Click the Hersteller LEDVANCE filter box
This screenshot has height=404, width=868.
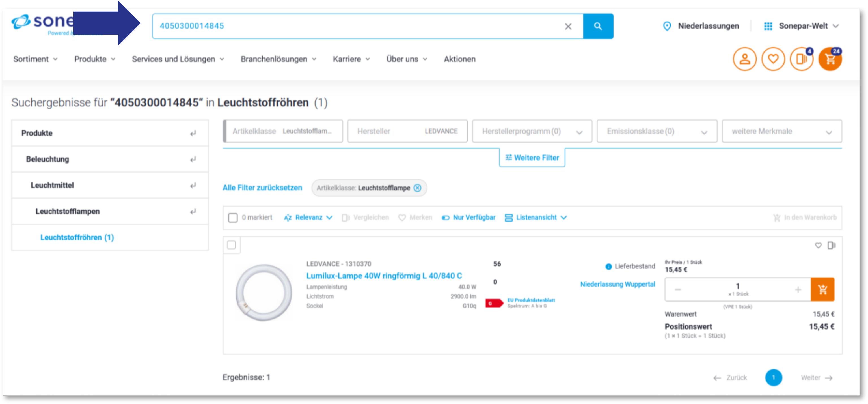click(x=407, y=131)
